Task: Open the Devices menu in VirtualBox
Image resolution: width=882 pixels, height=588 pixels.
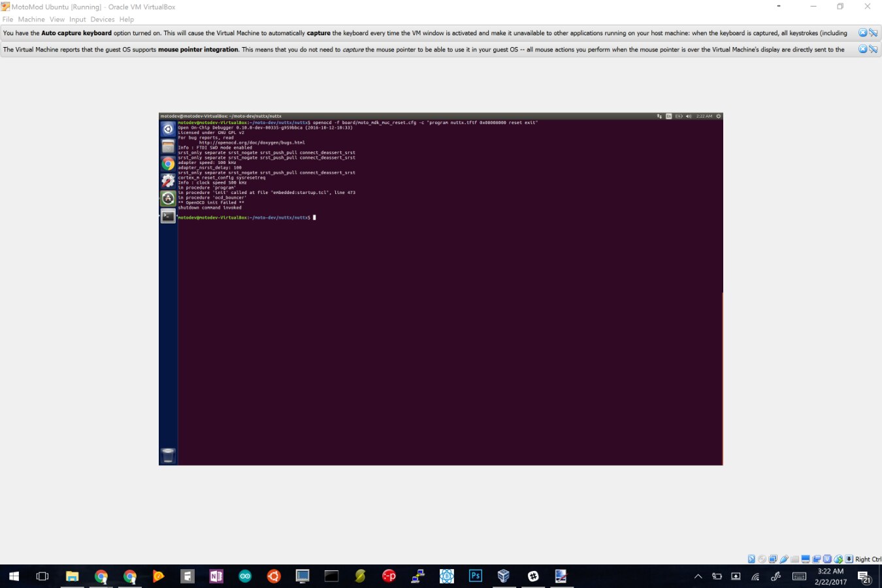Action: coord(102,20)
